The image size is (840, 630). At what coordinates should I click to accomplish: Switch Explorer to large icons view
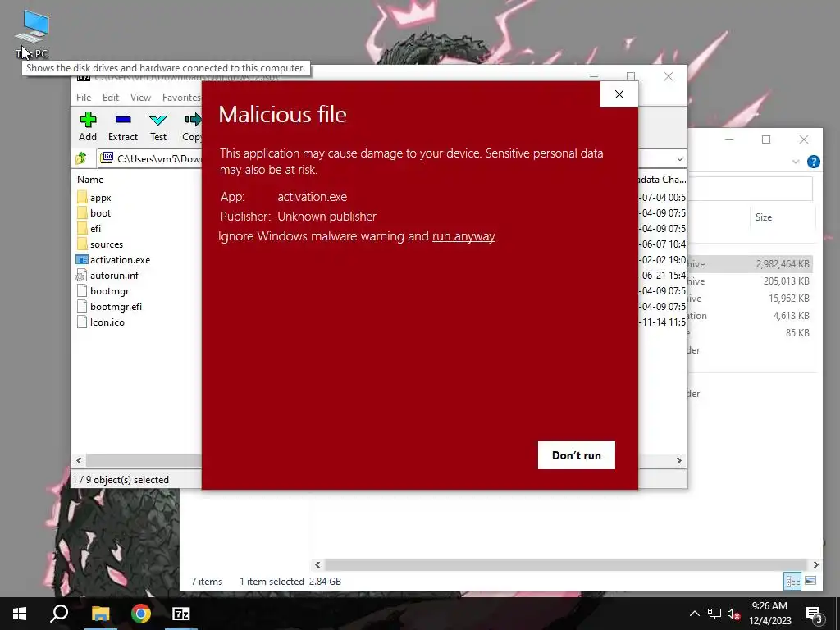(x=810, y=581)
